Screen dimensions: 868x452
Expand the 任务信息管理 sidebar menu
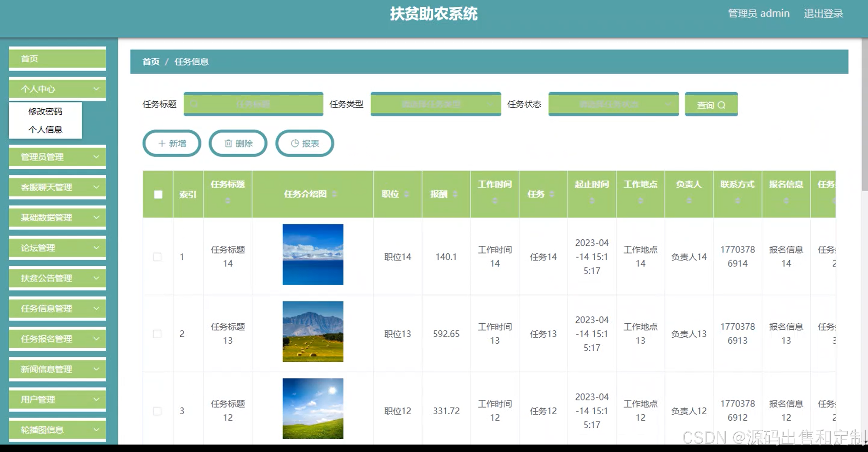[57, 308]
